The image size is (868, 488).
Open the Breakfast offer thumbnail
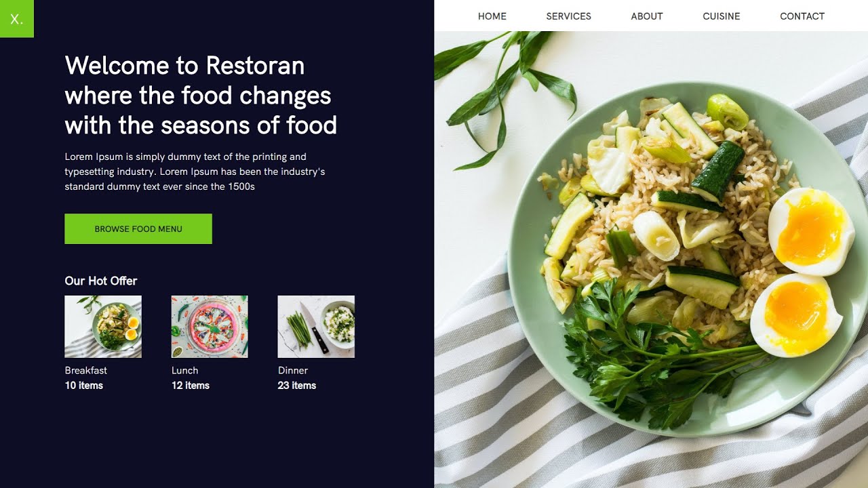[x=103, y=327]
